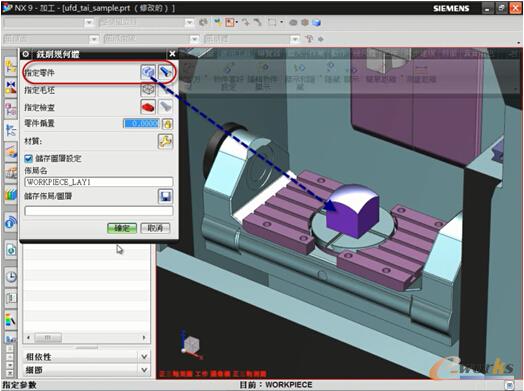The height and width of the screenshot is (391, 524).
Task: Click the 取消 cancel button
Action: pyautogui.click(x=155, y=228)
